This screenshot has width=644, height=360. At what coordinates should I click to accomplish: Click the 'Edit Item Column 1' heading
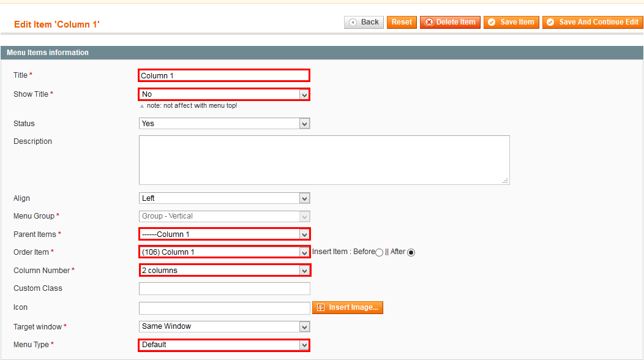(x=57, y=24)
